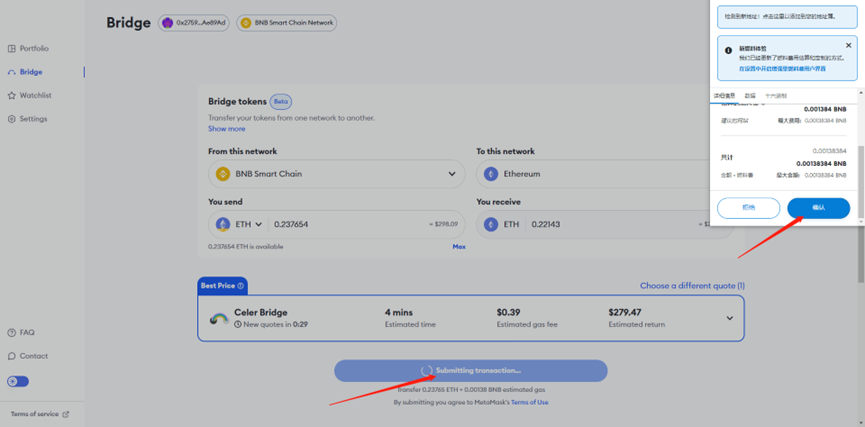This screenshot has width=865, height=427.
Task: Toggle the dark mode theme switch
Action: coord(18,381)
